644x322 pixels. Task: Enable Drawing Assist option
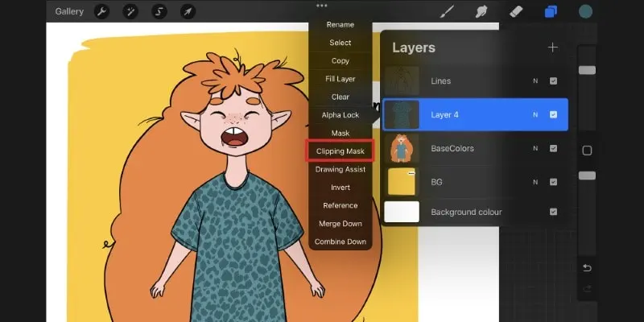click(340, 169)
